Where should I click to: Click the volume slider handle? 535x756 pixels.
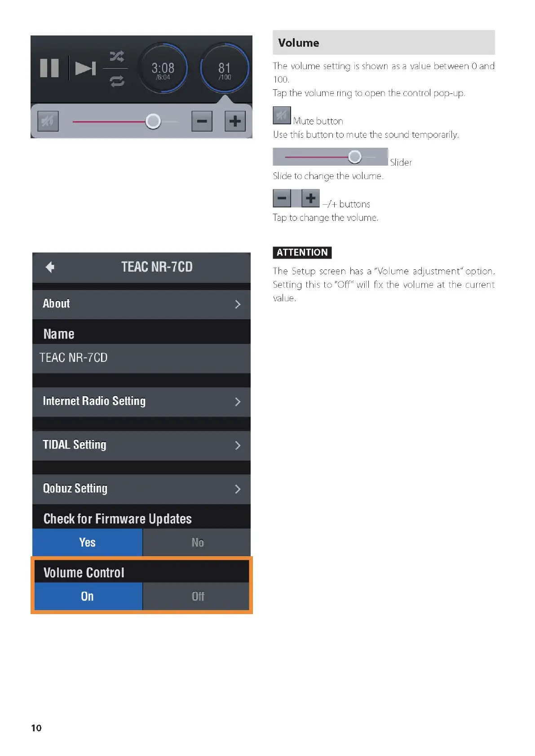[153, 121]
